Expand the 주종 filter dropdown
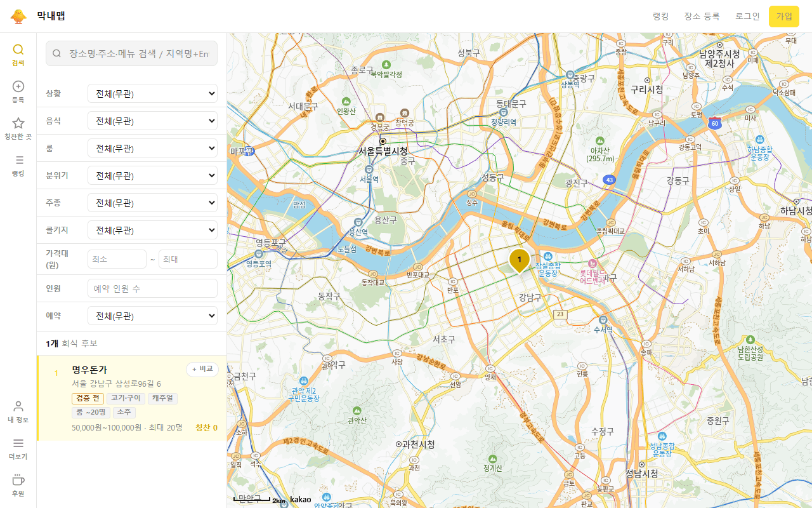This screenshot has width=812, height=508. tap(152, 203)
